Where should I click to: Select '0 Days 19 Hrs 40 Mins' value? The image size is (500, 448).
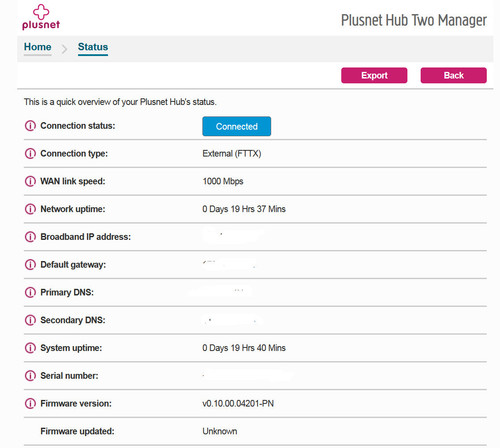coord(244,348)
